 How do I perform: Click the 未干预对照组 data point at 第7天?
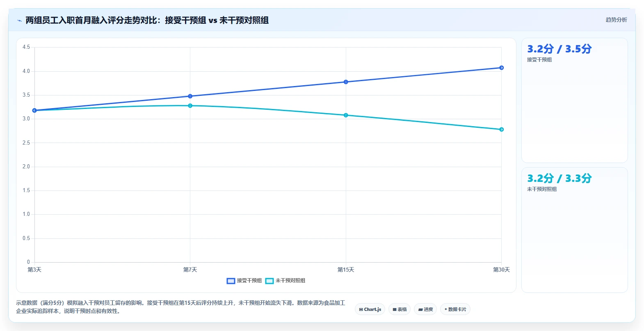(190, 106)
